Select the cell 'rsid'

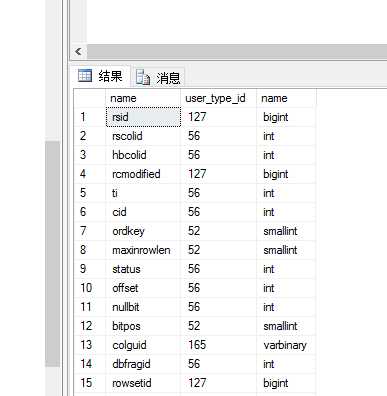(143, 117)
